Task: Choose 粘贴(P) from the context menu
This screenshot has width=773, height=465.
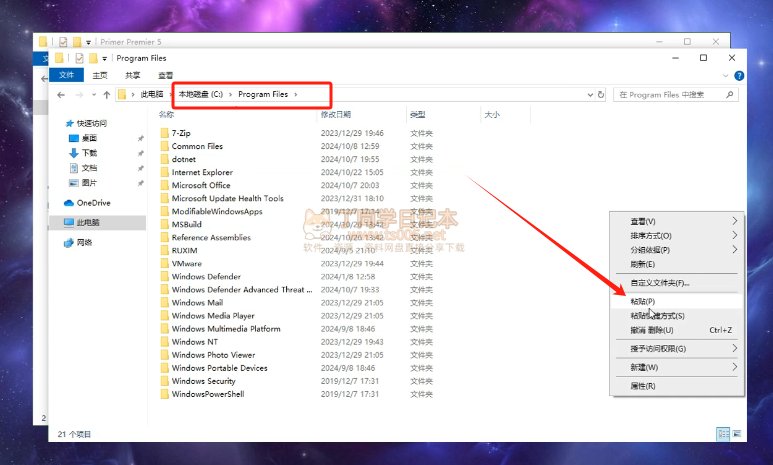Action: (x=643, y=301)
